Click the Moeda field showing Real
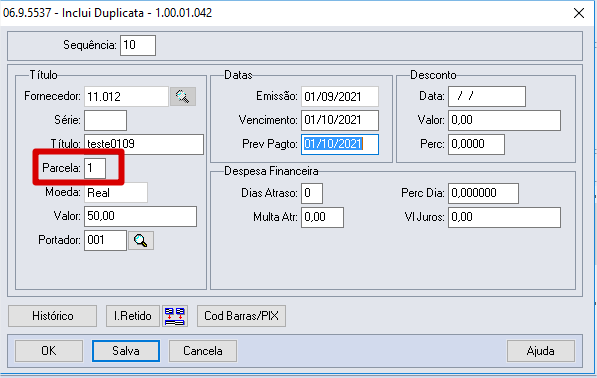 116,193
